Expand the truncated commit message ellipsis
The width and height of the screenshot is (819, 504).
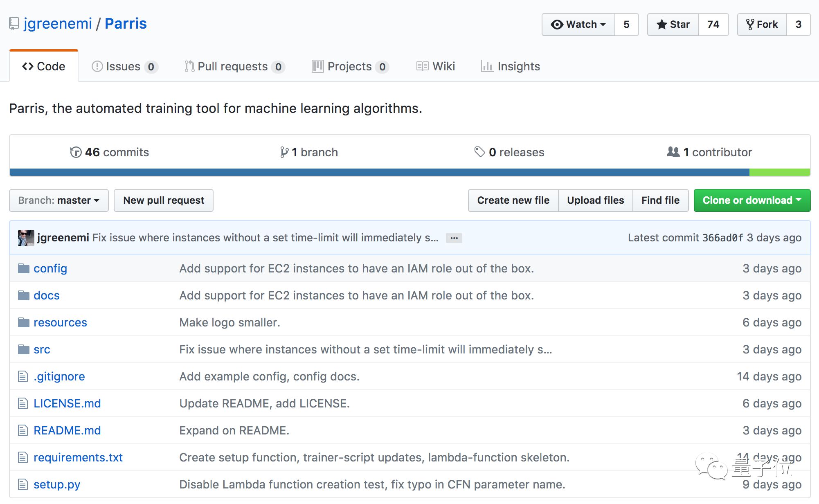coord(454,238)
